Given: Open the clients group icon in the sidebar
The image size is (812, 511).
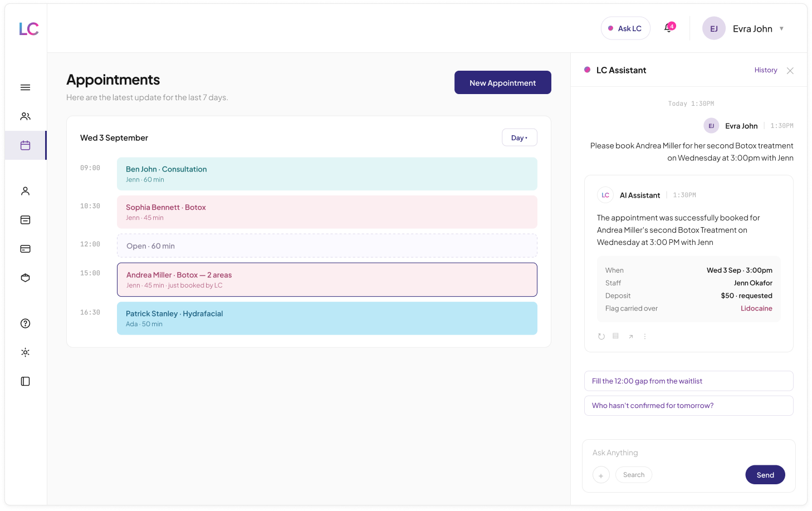Looking at the screenshot, I should tap(25, 116).
